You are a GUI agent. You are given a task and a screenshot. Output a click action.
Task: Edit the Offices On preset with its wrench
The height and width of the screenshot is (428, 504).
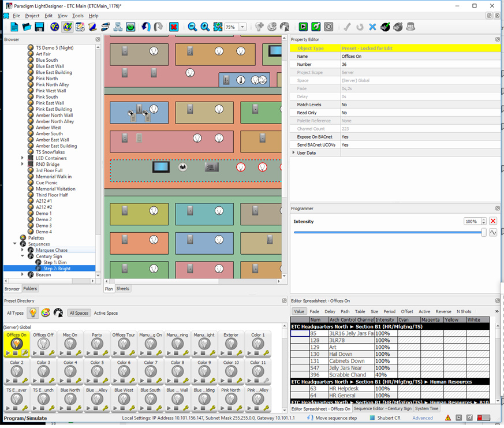pyautogui.click(x=25, y=353)
